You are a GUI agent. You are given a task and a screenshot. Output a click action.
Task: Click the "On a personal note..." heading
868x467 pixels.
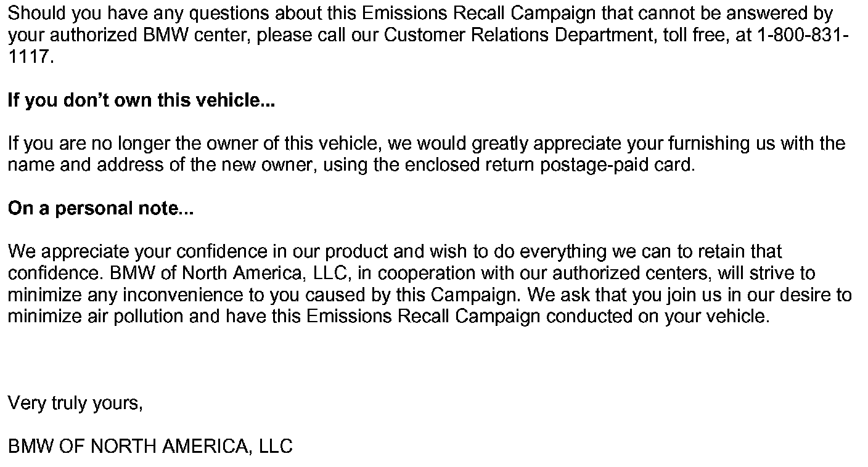[x=100, y=209]
